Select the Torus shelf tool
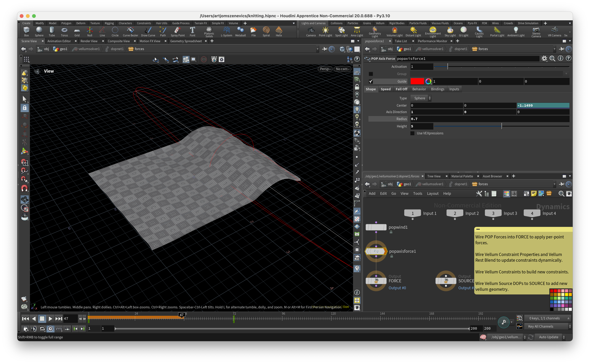590x364 pixels. [64, 32]
